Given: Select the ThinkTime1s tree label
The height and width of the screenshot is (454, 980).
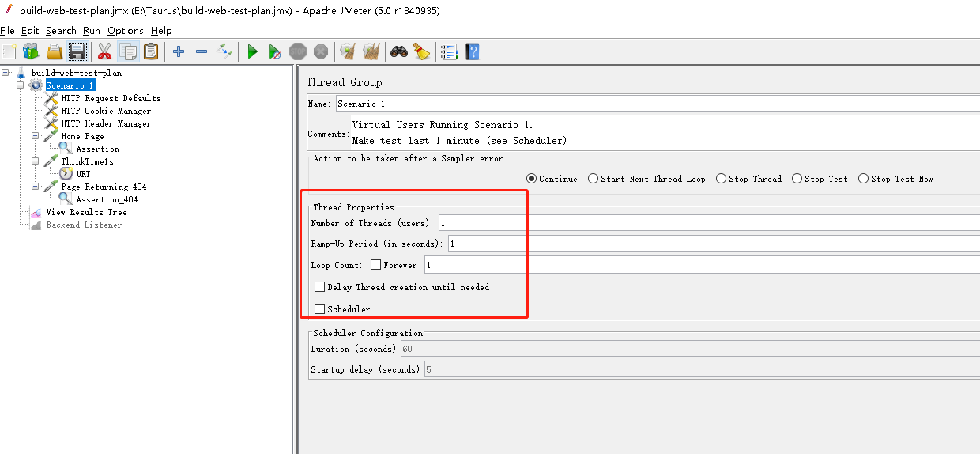Looking at the screenshot, I should tap(87, 161).
